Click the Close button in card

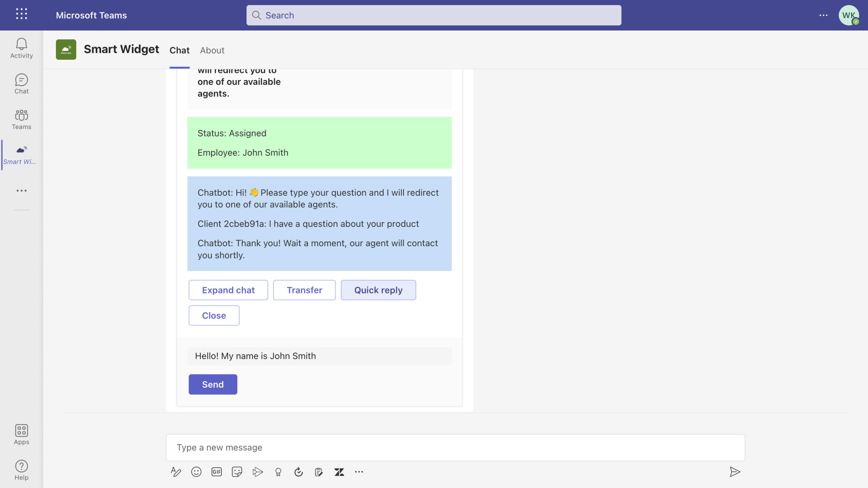(x=214, y=315)
